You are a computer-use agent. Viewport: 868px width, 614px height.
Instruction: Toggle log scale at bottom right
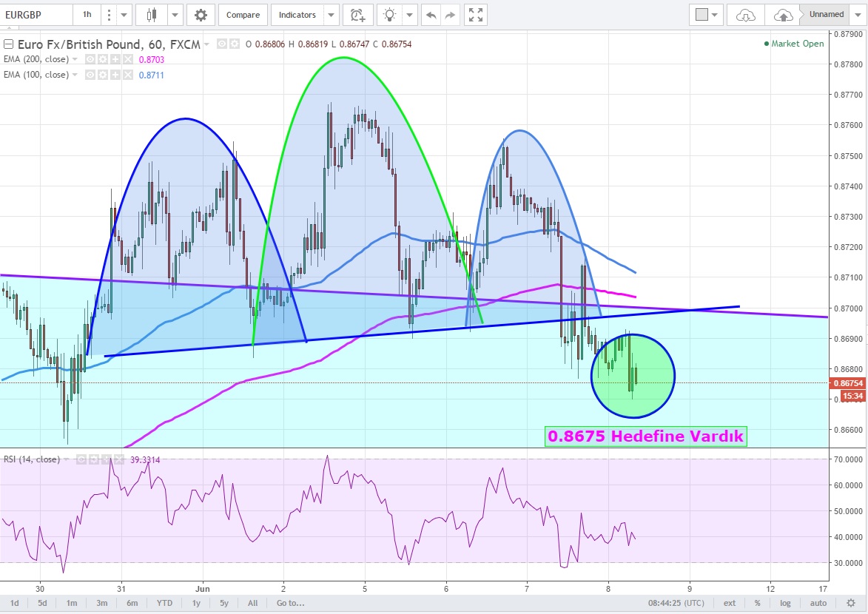pos(784,603)
